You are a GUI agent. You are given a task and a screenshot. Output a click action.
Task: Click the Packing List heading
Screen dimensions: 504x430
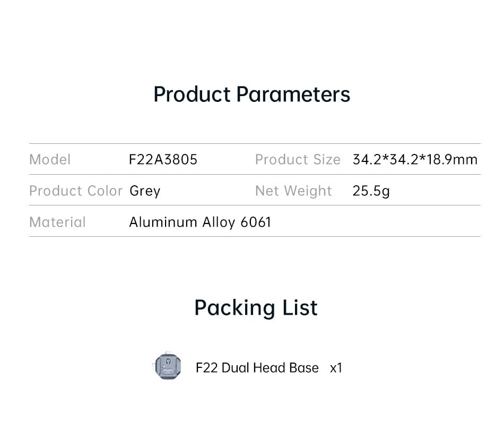(256, 308)
